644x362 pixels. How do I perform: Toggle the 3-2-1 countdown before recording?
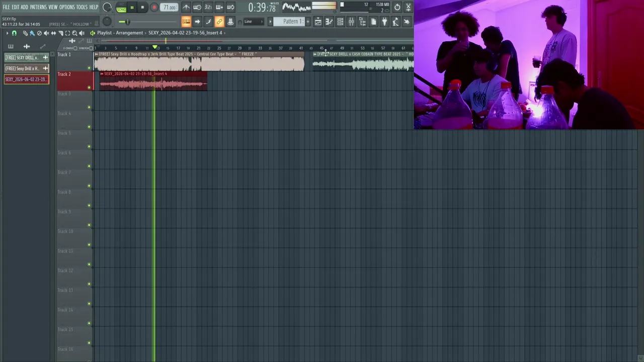click(208, 7)
